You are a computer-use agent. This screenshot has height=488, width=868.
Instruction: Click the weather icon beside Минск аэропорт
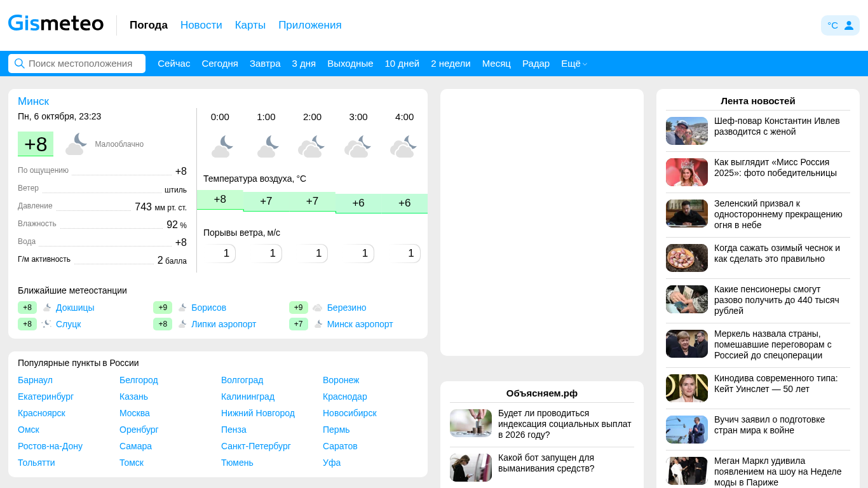click(x=318, y=324)
